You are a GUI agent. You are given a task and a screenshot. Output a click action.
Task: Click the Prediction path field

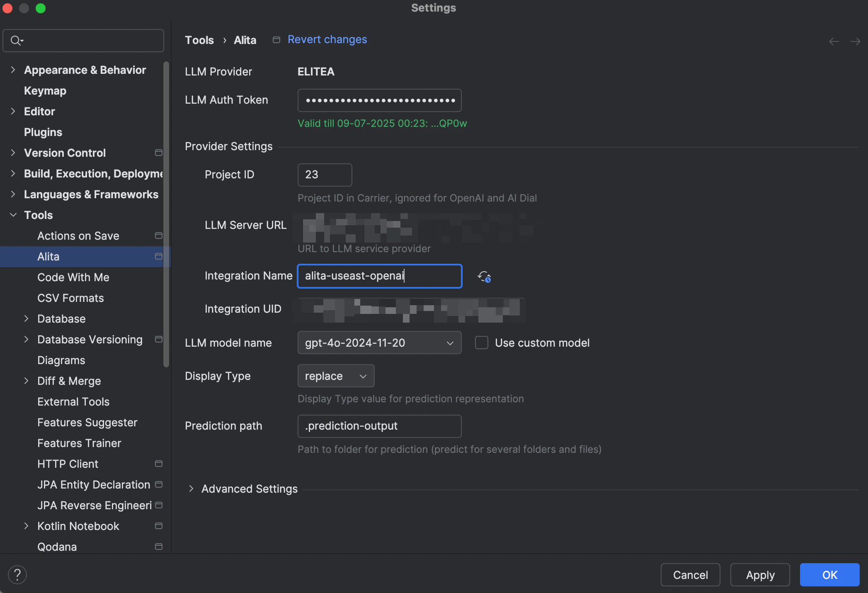pos(379,426)
